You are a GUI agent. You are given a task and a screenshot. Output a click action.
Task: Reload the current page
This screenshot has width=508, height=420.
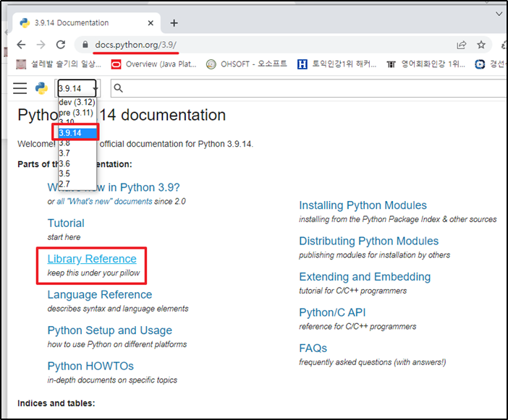pos(61,44)
